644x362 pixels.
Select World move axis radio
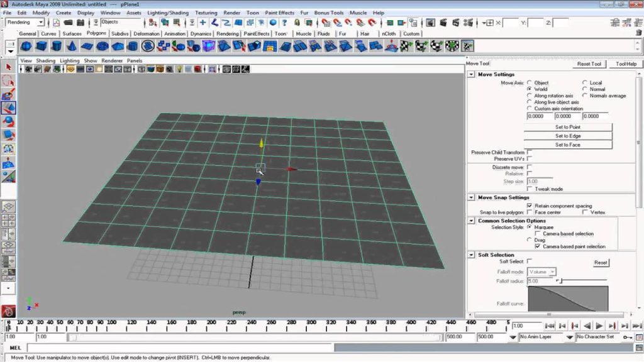coord(529,89)
